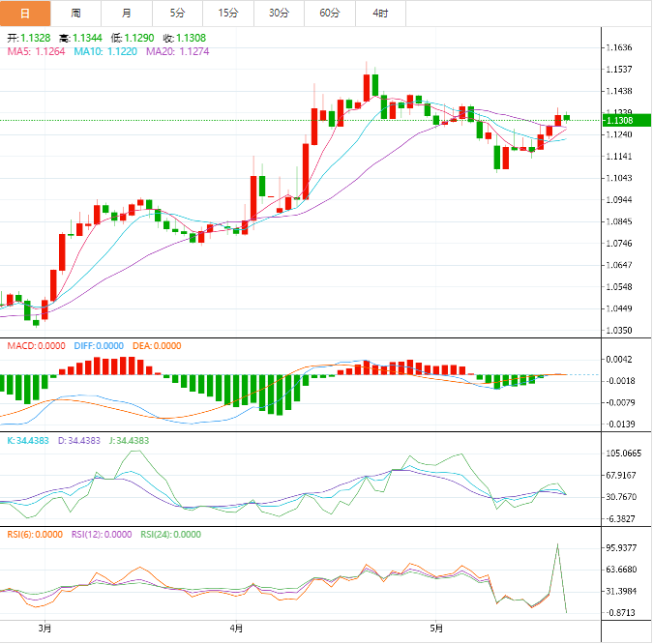The height and width of the screenshot is (644, 653).
Task: Select the 日 daily chart tab
Action: 25,13
